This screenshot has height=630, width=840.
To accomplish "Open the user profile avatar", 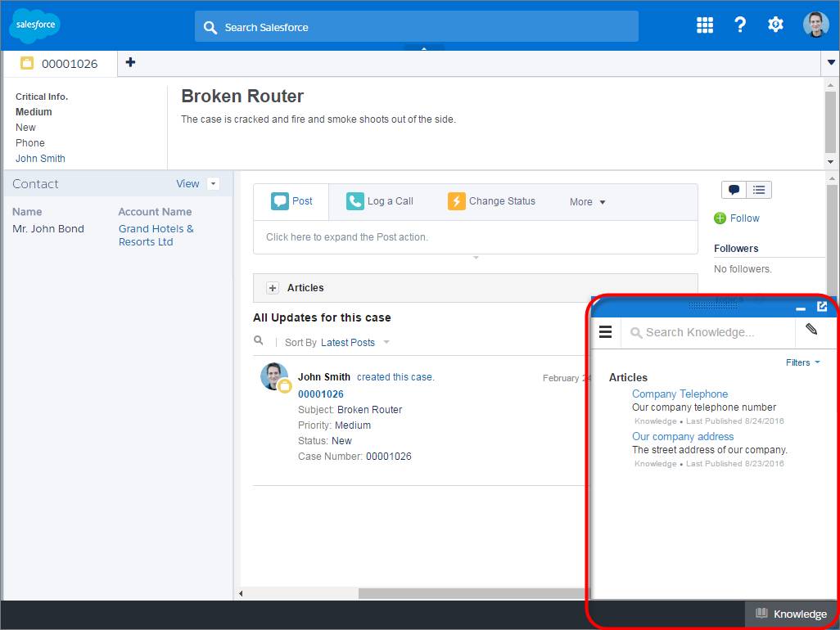I will click(816, 25).
